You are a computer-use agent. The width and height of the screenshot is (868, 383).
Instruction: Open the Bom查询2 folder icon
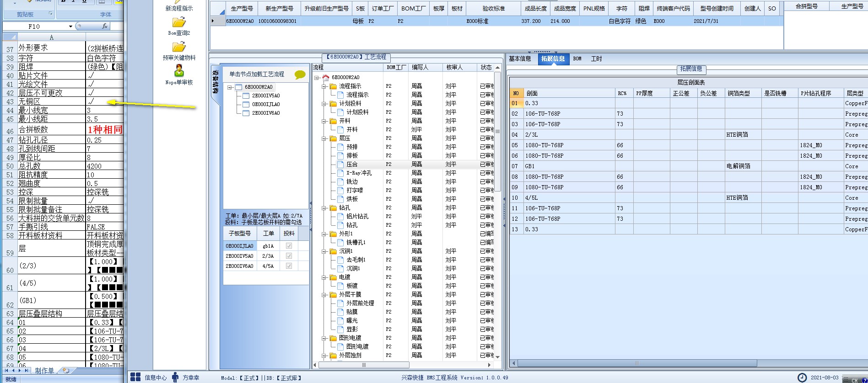(179, 22)
